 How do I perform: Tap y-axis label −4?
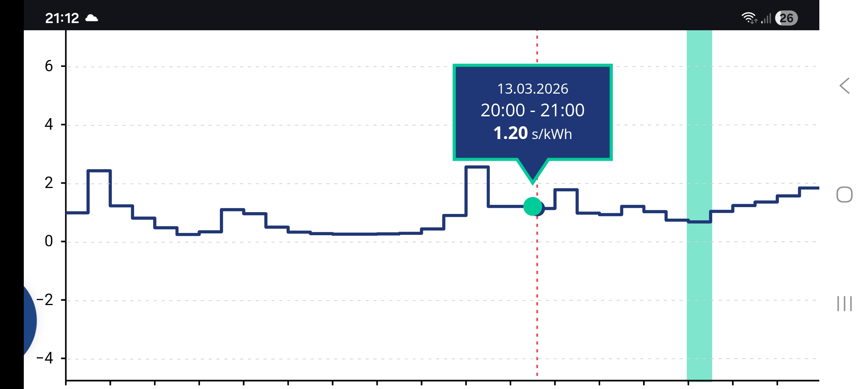coord(45,358)
